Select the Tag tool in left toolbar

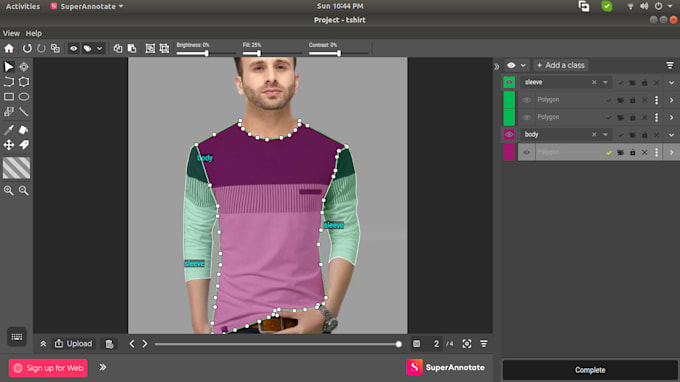[24, 145]
